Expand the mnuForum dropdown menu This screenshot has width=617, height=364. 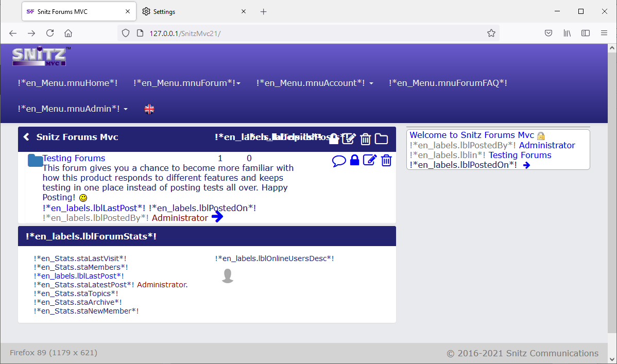point(187,83)
